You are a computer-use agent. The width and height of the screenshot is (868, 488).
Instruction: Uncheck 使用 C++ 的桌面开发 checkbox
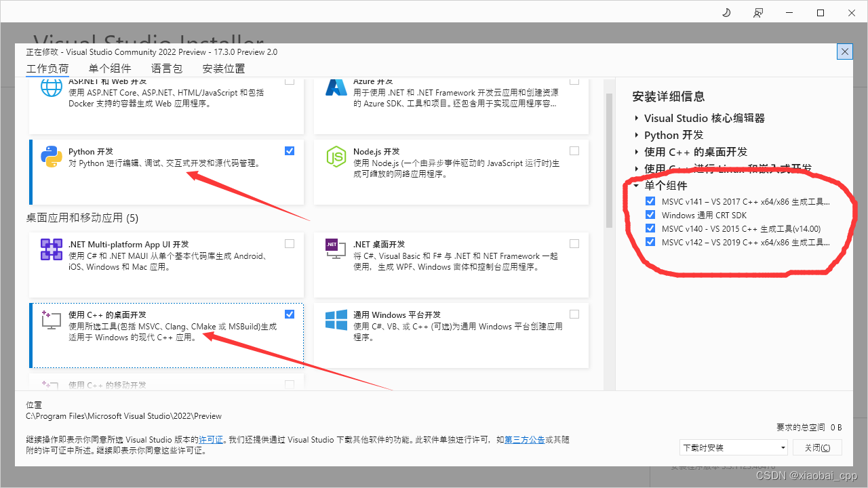[x=290, y=314]
